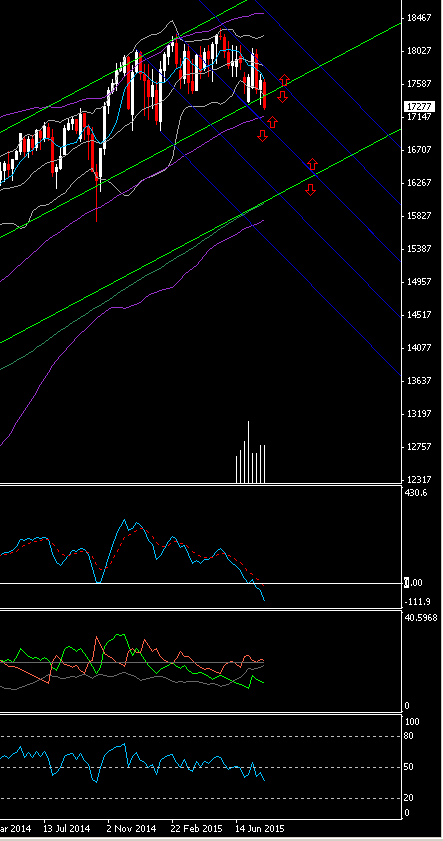
Task: Click the 18027 price axis label
Action: [x=419, y=51]
